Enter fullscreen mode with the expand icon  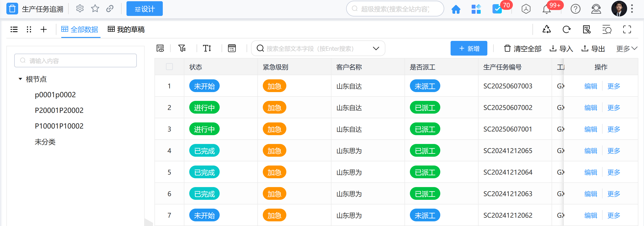coord(627,29)
